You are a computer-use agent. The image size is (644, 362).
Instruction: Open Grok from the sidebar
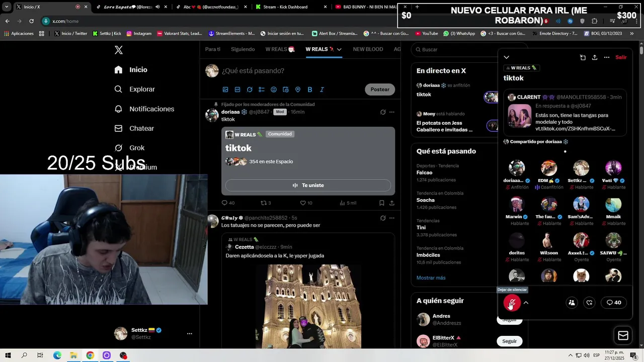click(129, 148)
